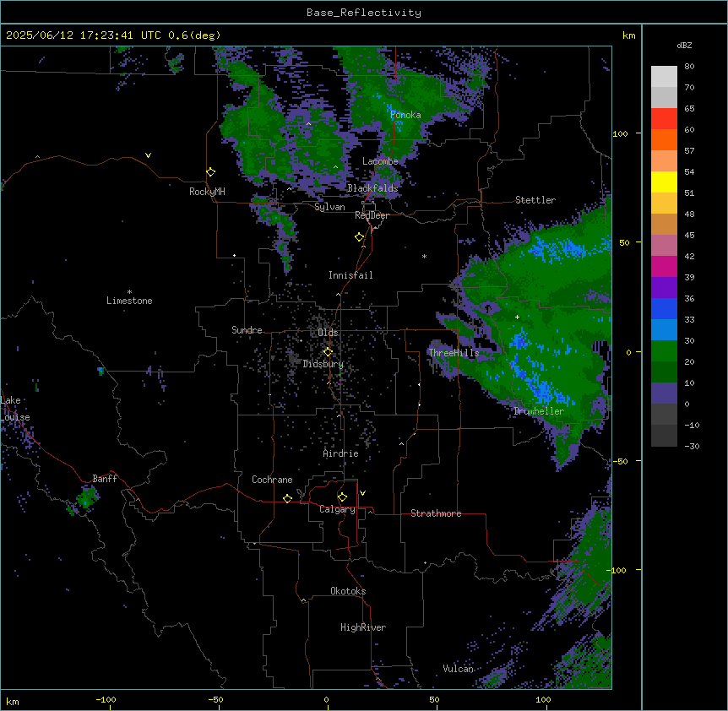
Task: Click the legend value 45
Action: pos(689,236)
